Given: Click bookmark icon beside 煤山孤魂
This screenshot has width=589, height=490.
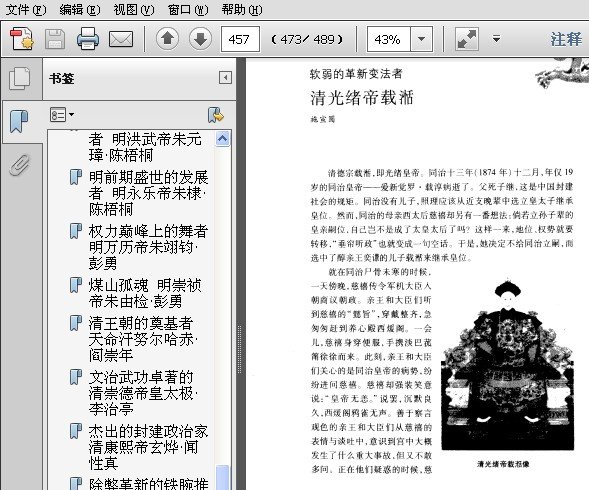Looking at the screenshot, I should [76, 285].
